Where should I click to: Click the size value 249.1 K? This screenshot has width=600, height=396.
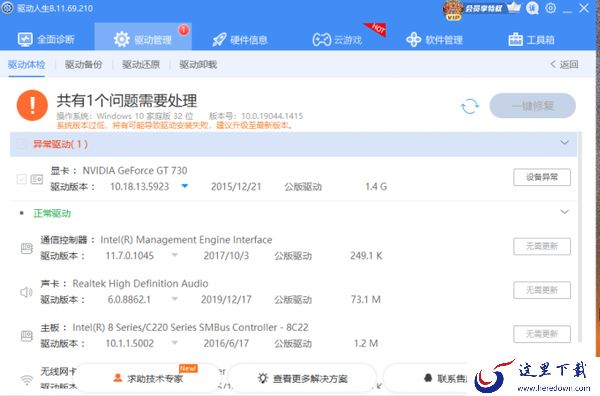coord(366,256)
